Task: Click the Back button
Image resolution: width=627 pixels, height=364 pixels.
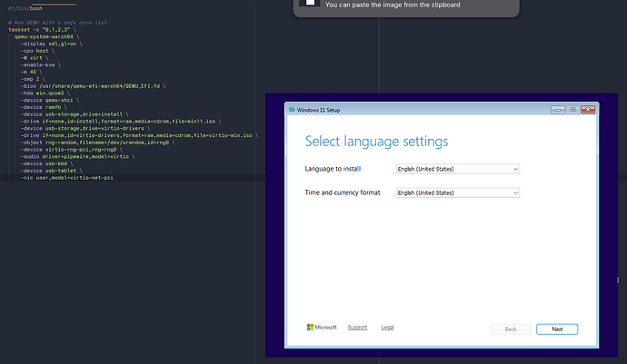Action: [511, 330]
